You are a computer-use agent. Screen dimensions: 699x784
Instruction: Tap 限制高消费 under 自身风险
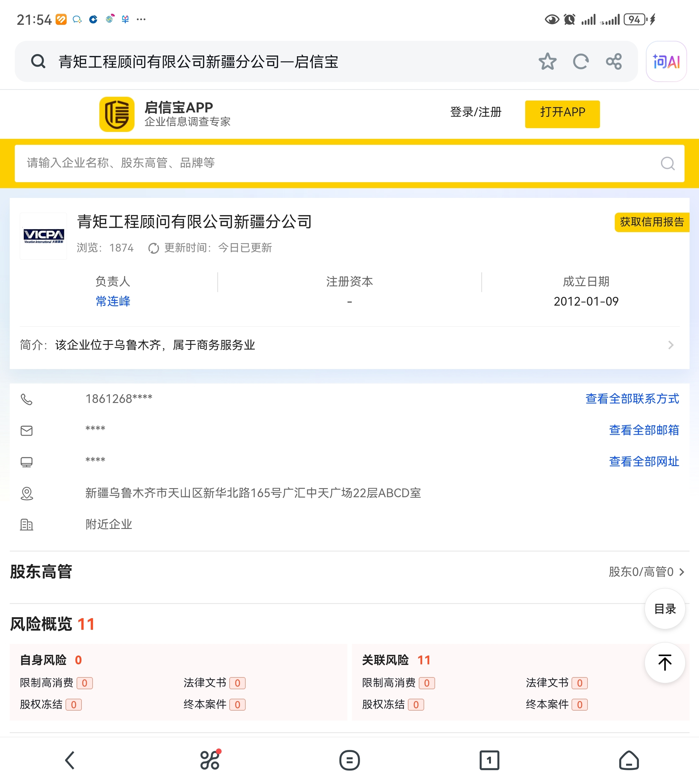click(x=56, y=683)
